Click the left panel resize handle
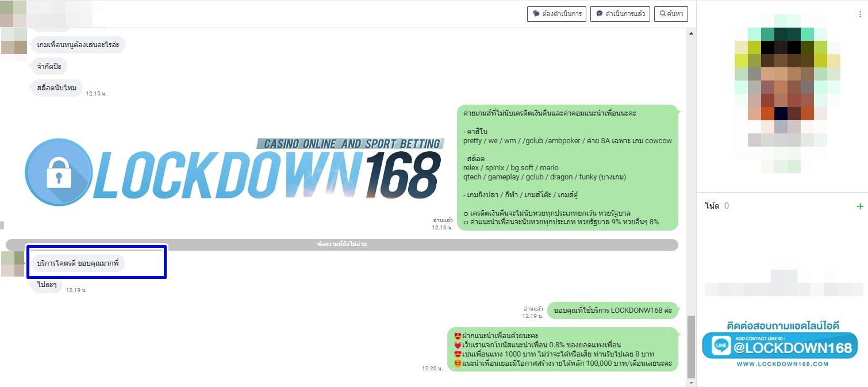Screen dimensions: 868x387 click(x=2, y=225)
